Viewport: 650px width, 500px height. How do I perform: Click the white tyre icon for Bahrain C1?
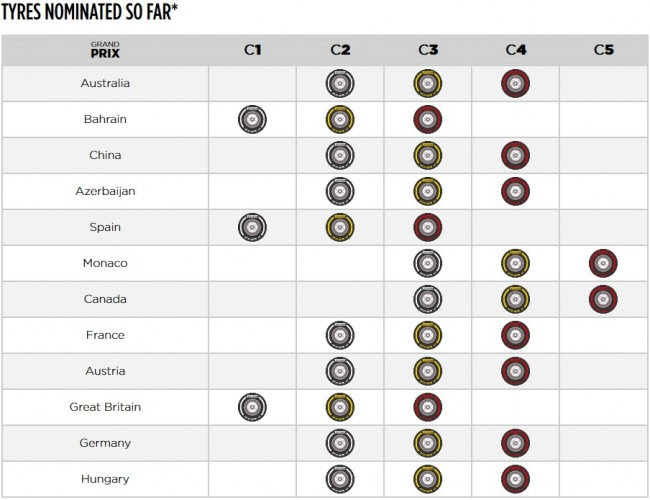click(x=253, y=120)
